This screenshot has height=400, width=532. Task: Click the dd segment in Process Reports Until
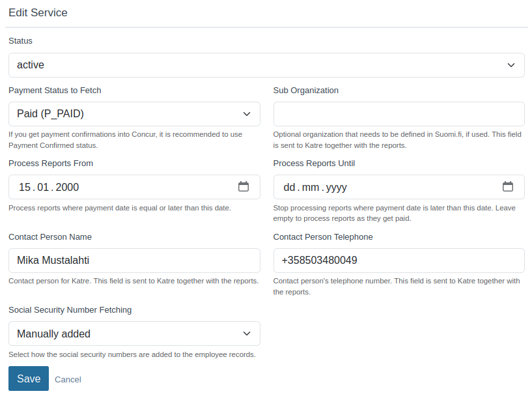(290, 188)
